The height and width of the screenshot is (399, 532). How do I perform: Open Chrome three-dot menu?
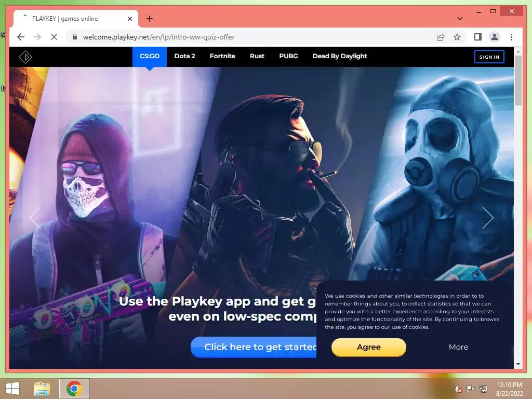[x=511, y=37]
